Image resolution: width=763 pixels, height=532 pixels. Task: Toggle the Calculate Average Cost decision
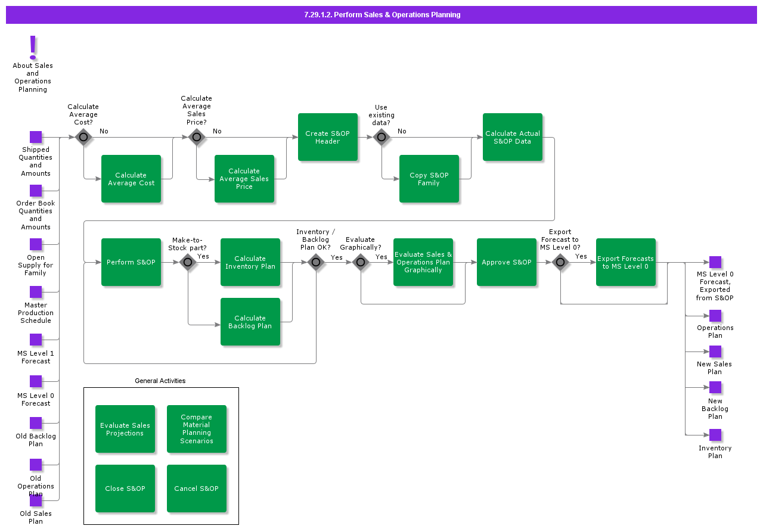click(83, 137)
